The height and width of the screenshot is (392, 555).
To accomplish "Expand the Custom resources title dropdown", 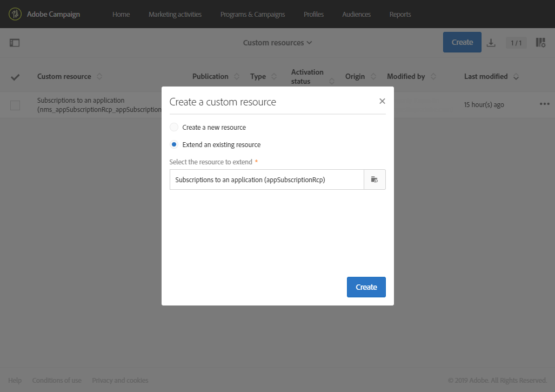I will (x=277, y=43).
